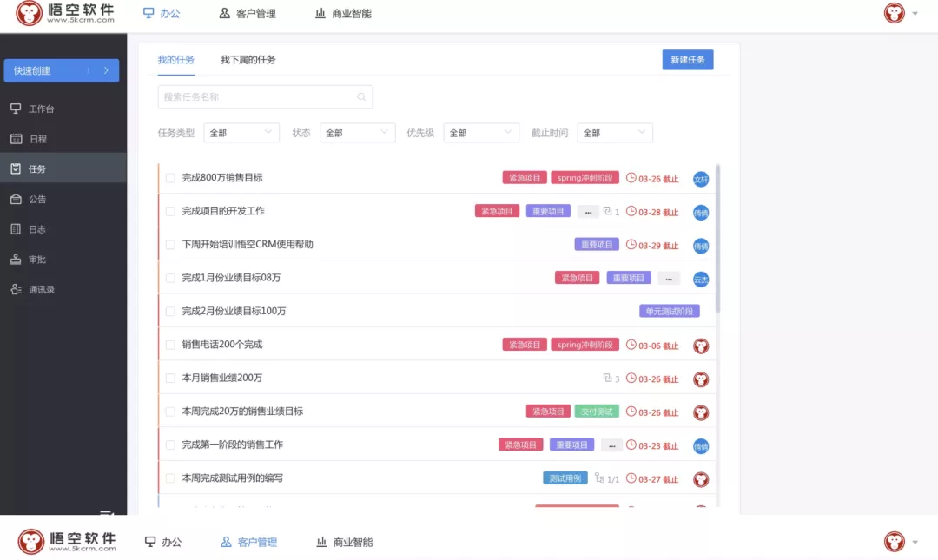This screenshot has width=938, height=560.
Task: Mark the 销售电话200个完成 task checkbox
Action: tap(169, 344)
